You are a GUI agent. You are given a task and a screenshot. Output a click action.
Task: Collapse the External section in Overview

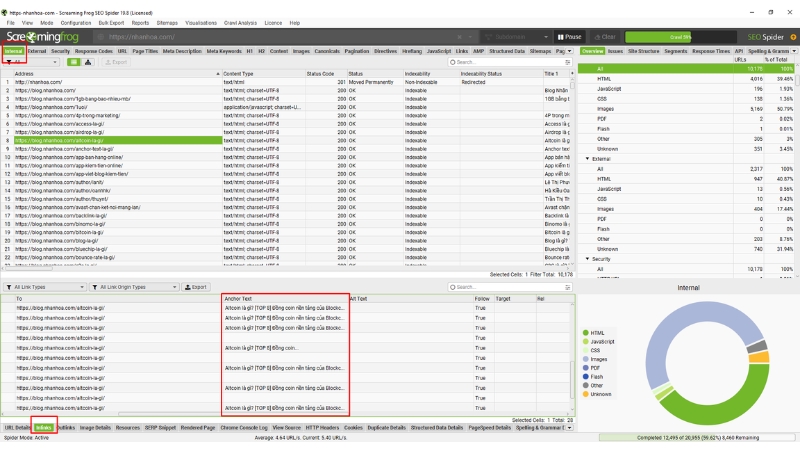(587, 159)
